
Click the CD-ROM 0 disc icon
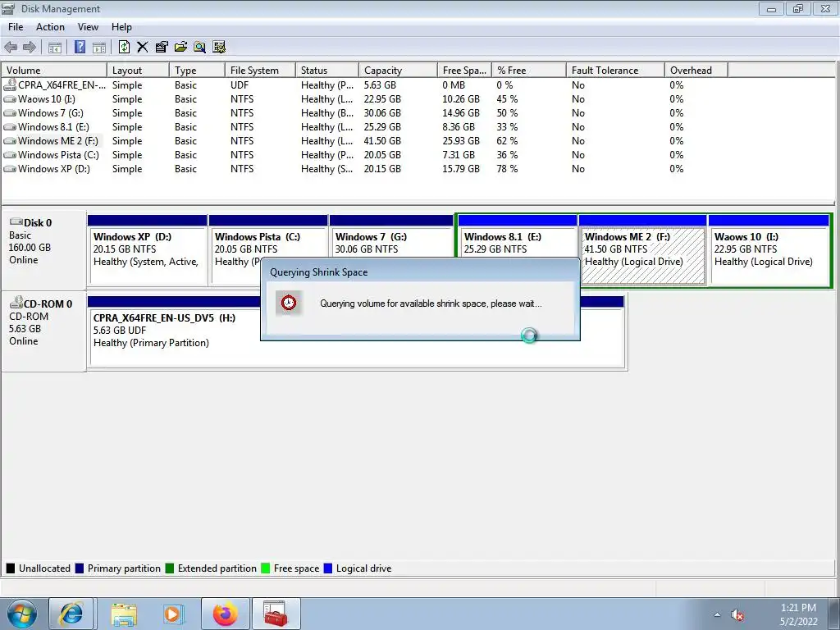16,303
